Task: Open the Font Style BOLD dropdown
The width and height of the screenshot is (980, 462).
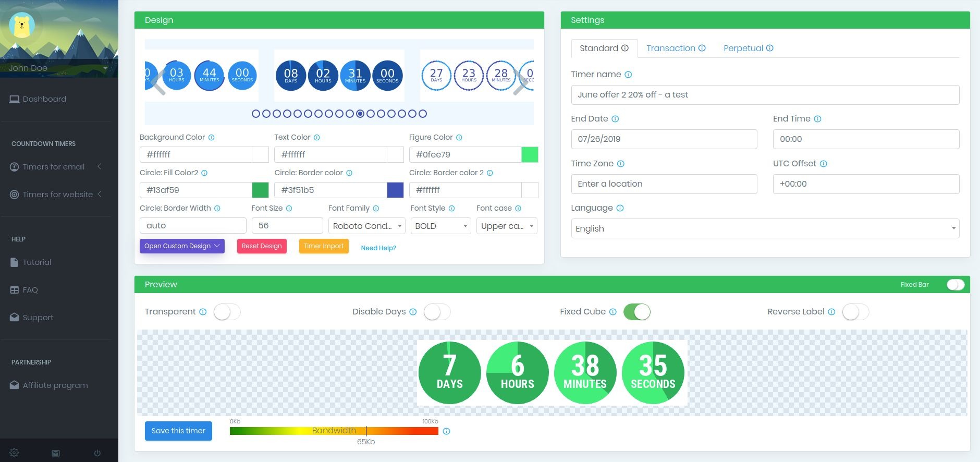Action: (440, 226)
